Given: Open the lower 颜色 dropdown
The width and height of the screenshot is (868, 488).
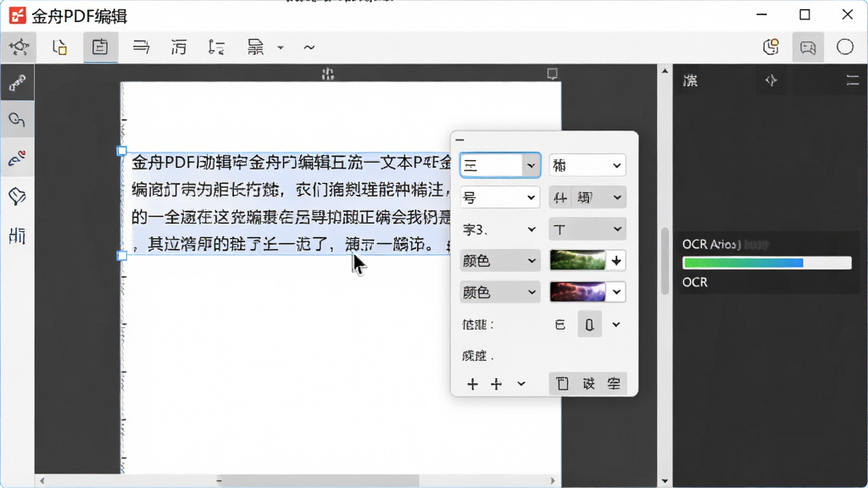Looking at the screenshot, I should [499, 292].
